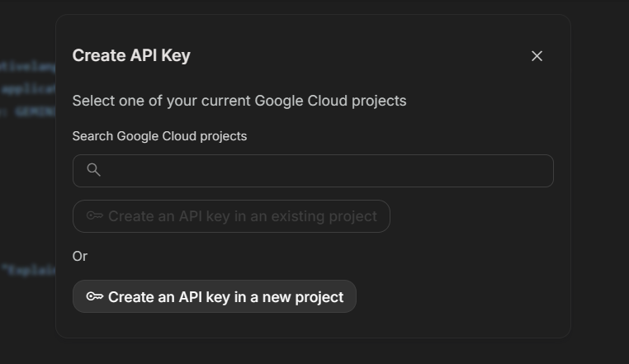
Task: Create an API key in a new project
Action: [x=215, y=296]
